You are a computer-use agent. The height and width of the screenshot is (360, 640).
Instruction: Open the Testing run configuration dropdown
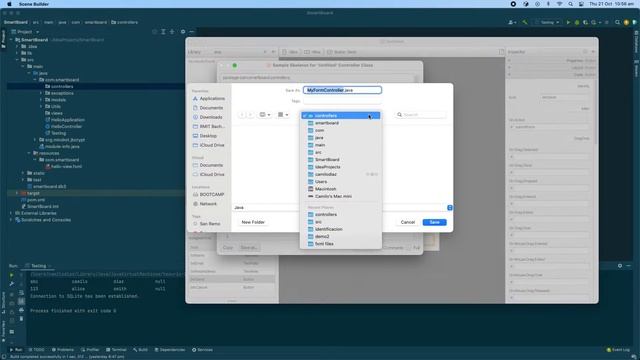(x=547, y=22)
